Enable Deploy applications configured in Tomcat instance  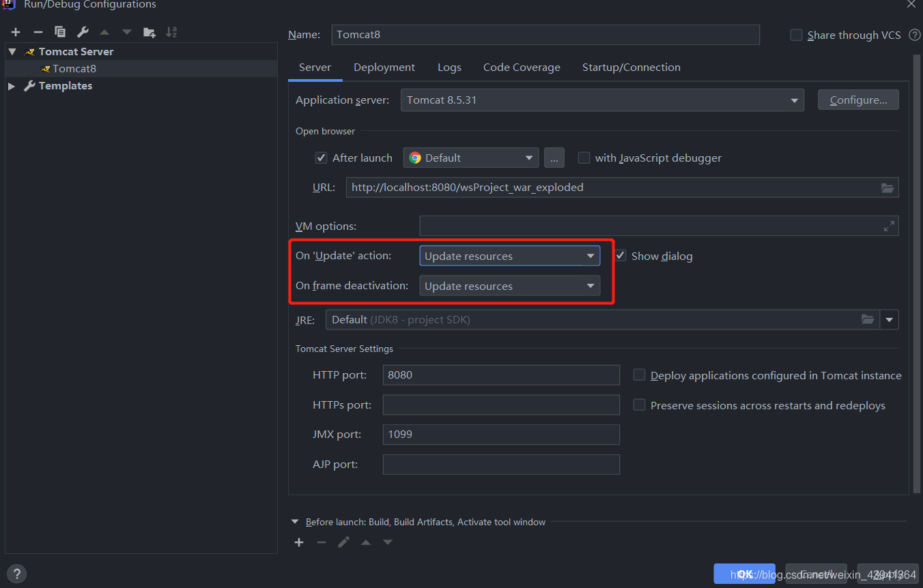click(639, 375)
